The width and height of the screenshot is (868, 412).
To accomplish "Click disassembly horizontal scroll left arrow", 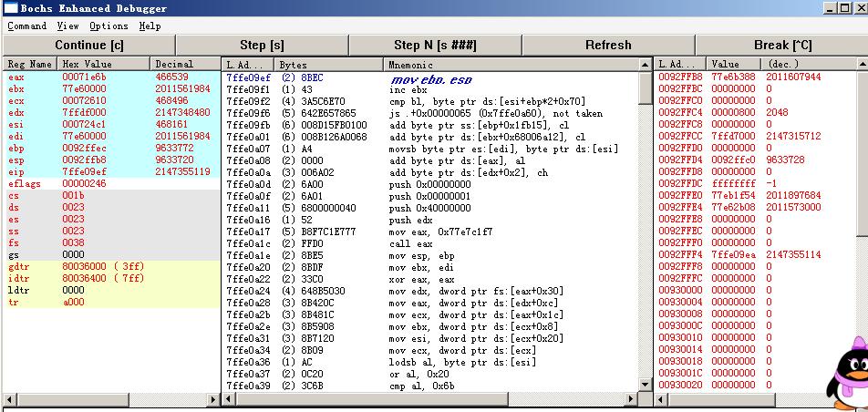I will click(x=228, y=398).
